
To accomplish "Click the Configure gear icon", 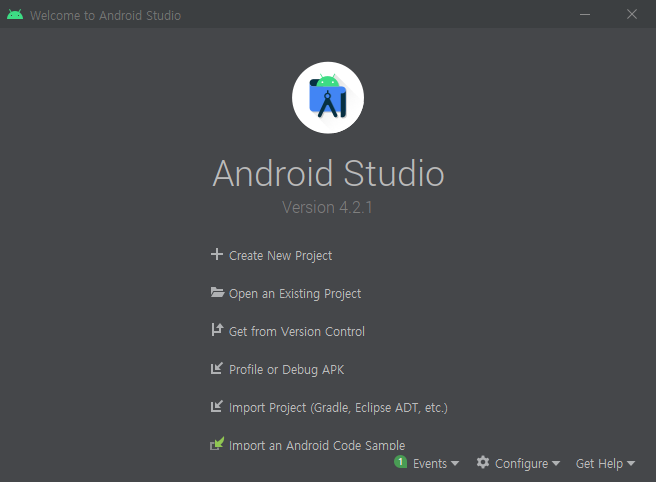I will coord(483,462).
